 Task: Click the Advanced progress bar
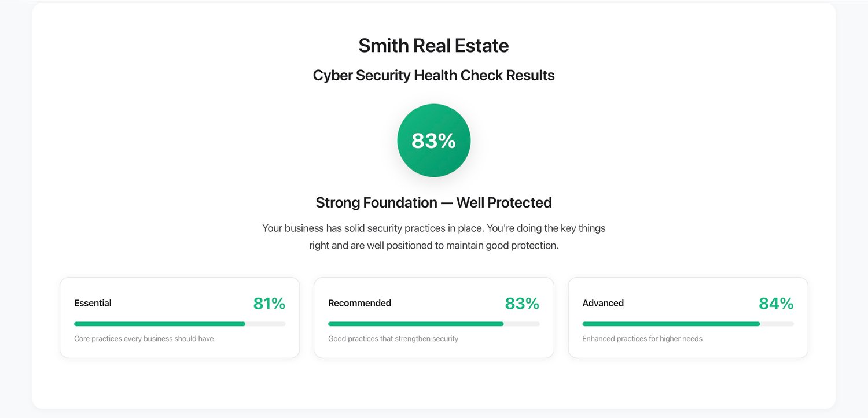pyautogui.click(x=688, y=324)
